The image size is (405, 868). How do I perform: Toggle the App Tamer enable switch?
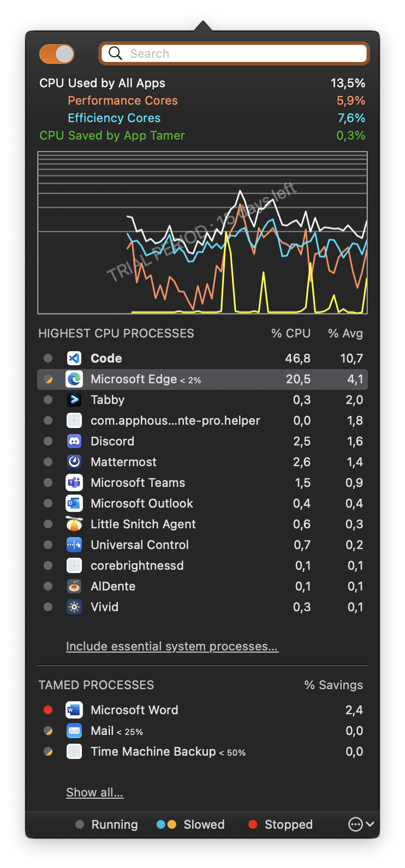point(57,54)
